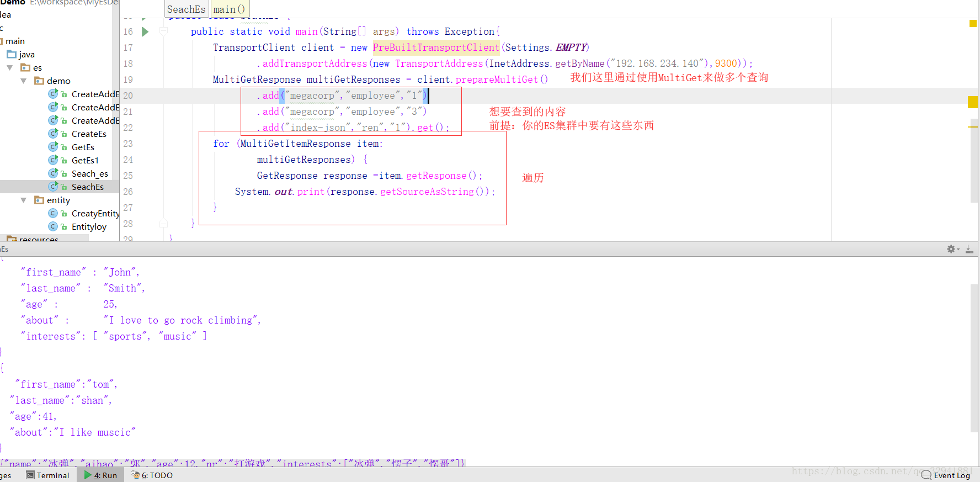The width and height of the screenshot is (980, 482).
Task: Click the yellow warning stripe mark beside line 20
Action: pos(973,102)
